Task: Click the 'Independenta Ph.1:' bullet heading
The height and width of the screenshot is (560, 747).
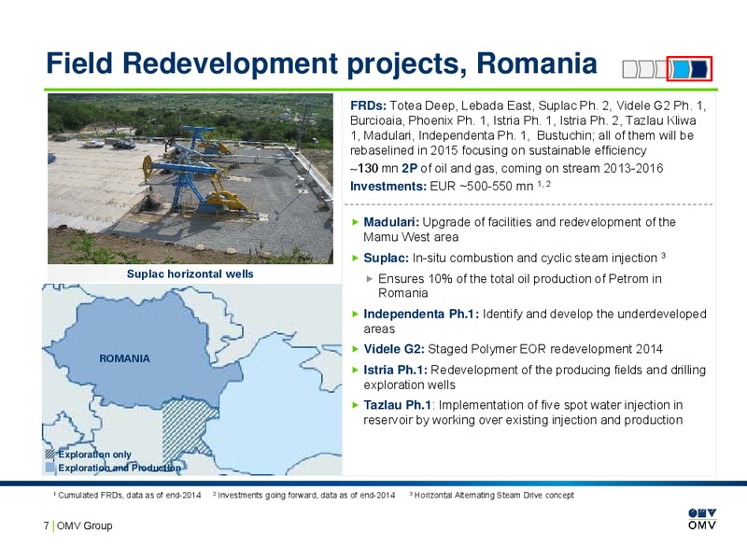Action: pos(421,315)
